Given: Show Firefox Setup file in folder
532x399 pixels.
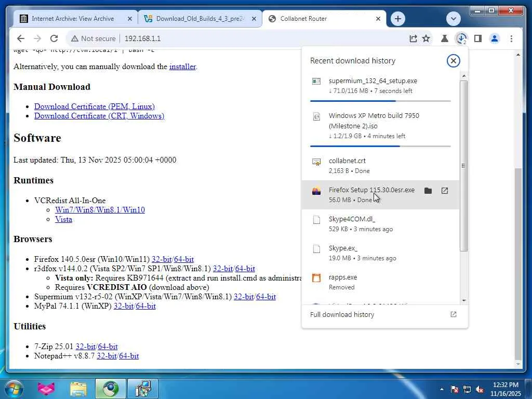Looking at the screenshot, I should click(x=428, y=191).
